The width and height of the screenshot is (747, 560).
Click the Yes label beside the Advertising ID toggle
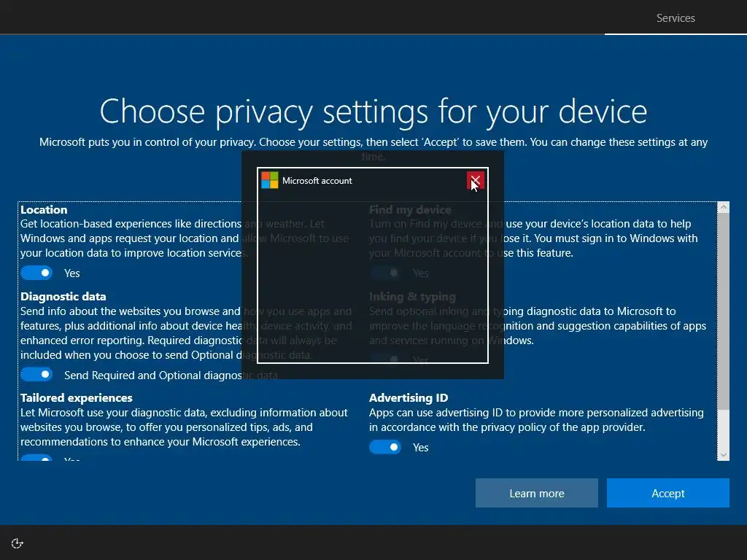coord(421,448)
